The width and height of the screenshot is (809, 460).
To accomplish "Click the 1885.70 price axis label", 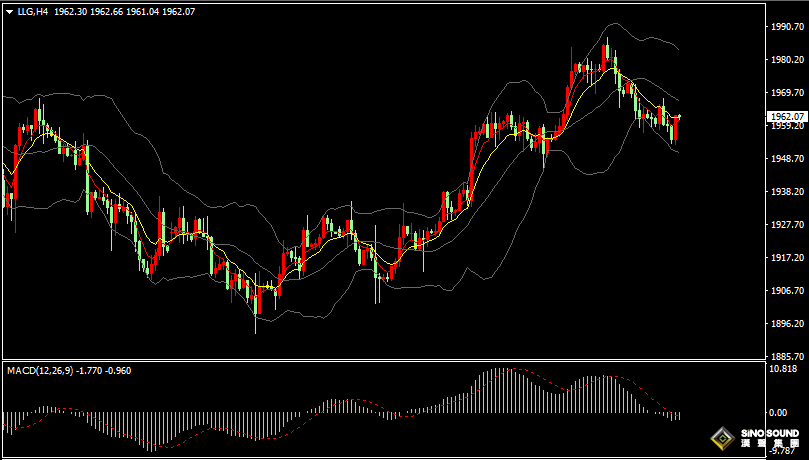I will pos(785,355).
